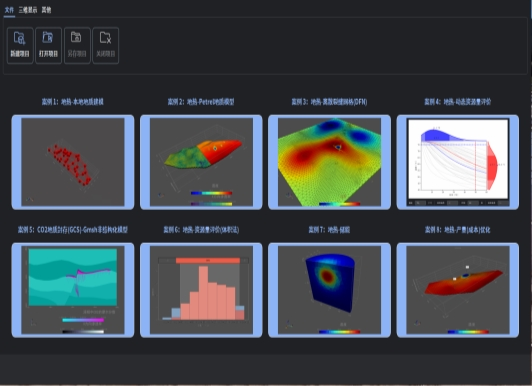The height and width of the screenshot is (386, 532).
Task: Open the Case 3 DFN fracture mesh thumbnail
Action: pos(329,162)
